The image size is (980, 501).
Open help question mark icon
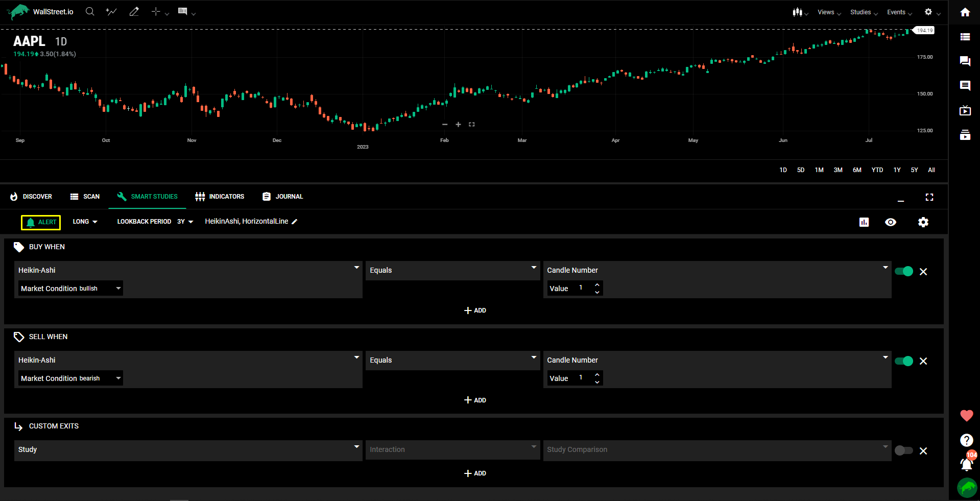[x=967, y=440]
